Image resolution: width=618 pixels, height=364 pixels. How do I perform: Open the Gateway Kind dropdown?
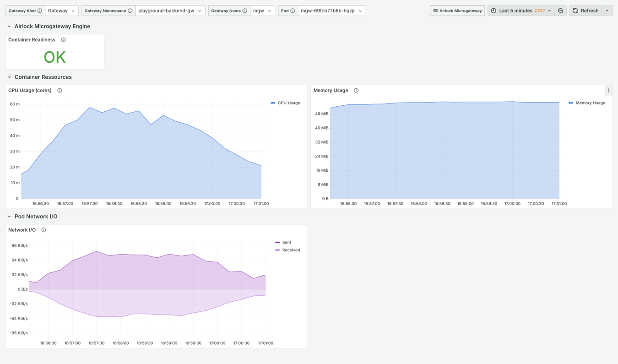point(61,11)
